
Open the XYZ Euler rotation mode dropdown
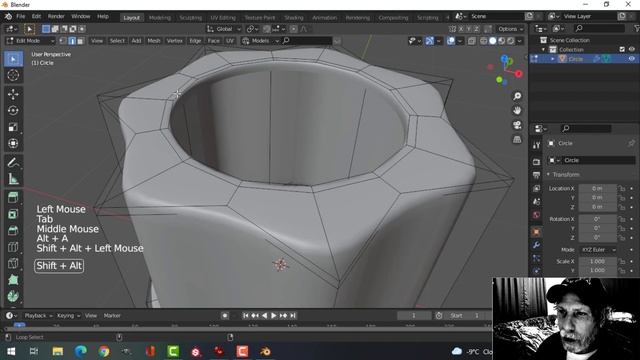pyautogui.click(x=598, y=249)
